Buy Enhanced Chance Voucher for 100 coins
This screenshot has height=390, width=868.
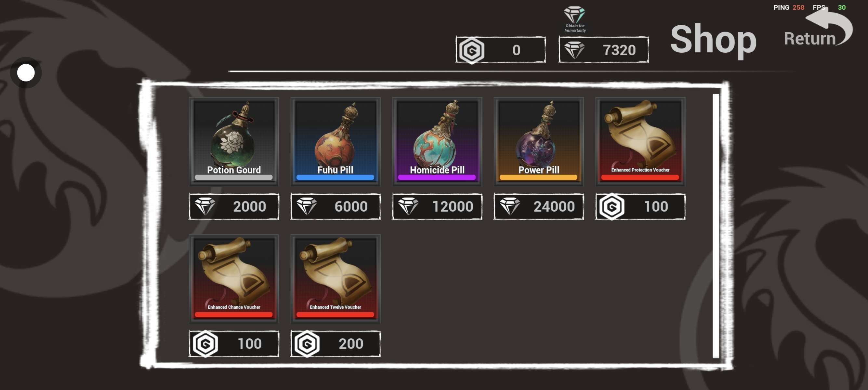(234, 344)
